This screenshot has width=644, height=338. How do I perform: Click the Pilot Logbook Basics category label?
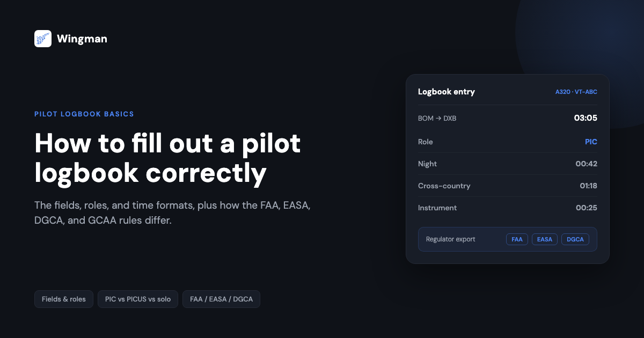point(84,114)
